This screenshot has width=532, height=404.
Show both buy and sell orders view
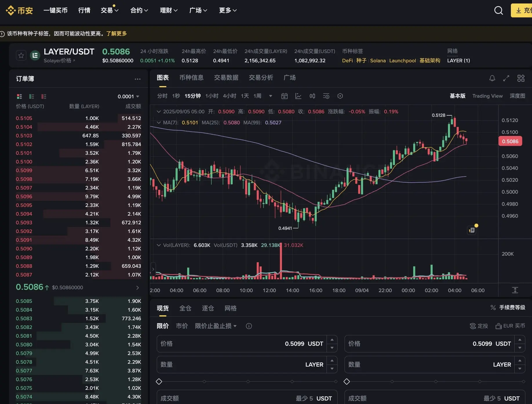pos(19,96)
